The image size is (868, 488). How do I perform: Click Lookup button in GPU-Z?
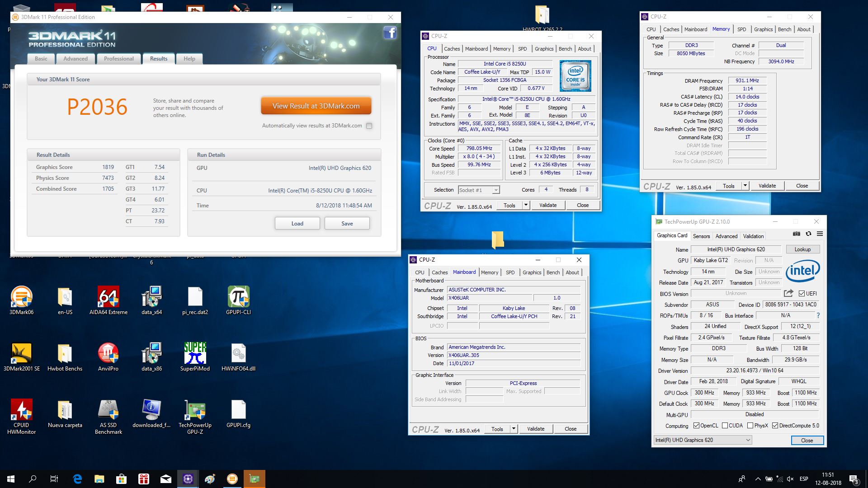[802, 249]
